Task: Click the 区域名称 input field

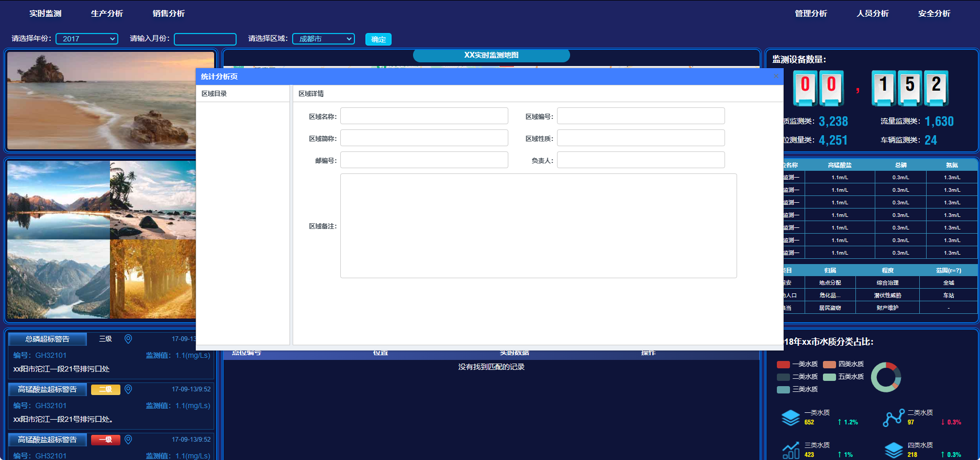Action: pos(424,116)
